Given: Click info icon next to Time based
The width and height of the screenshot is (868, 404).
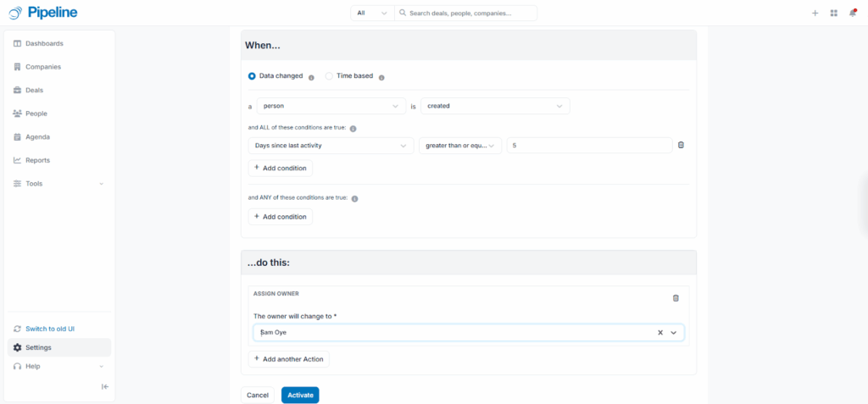Looking at the screenshot, I should (x=381, y=77).
